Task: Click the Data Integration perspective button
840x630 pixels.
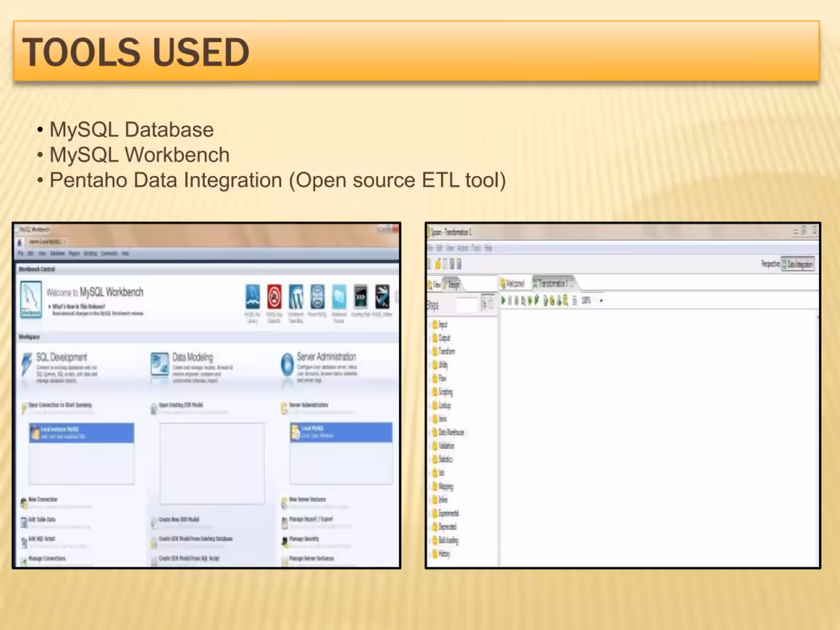Action: pyautogui.click(x=798, y=264)
